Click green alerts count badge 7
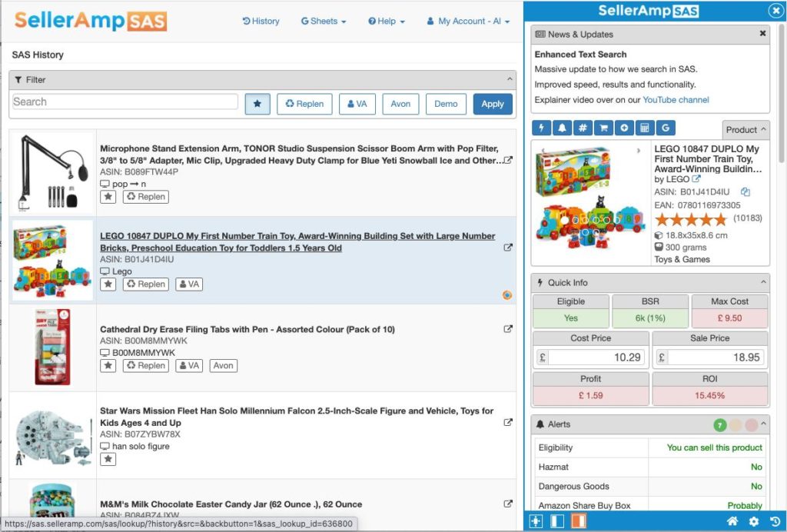Screen dimensions: 787x532 [719, 425]
